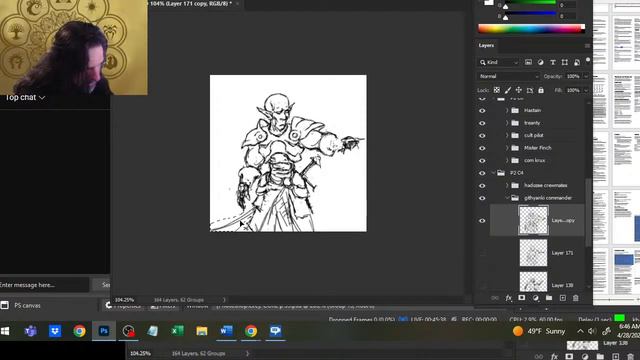Viewport: 640px width, 360px height.
Task: Open status bar arrow beside layer count
Action: coord(224,300)
